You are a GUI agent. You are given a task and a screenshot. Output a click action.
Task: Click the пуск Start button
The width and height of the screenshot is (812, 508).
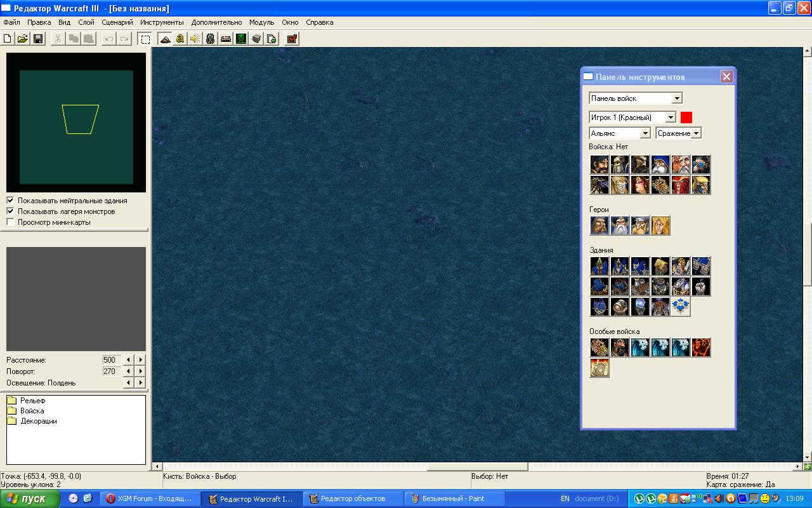point(30,499)
